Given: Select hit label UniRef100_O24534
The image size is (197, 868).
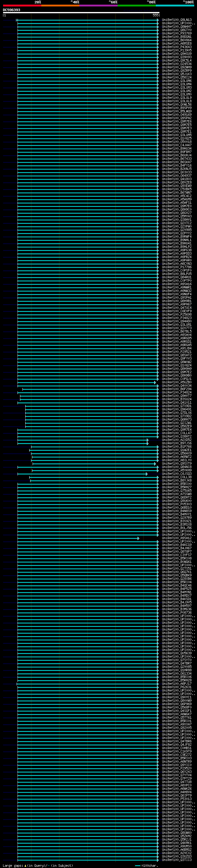Looking at the screenshot, I should click(x=176, y=64).
